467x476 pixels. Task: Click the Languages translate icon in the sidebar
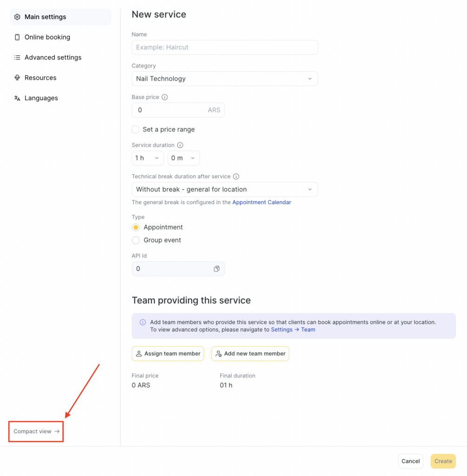17,98
